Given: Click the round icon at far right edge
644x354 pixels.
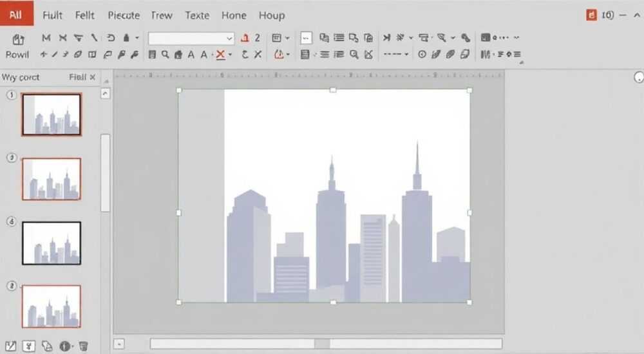Looking at the screenshot, I should coord(639,77).
